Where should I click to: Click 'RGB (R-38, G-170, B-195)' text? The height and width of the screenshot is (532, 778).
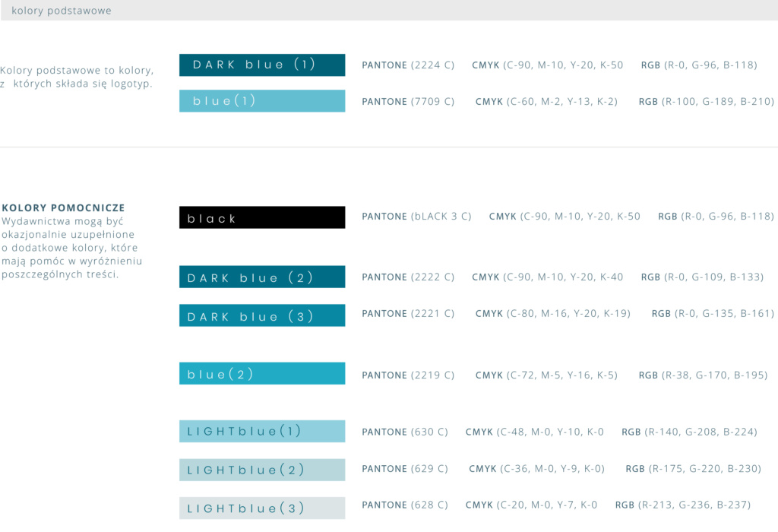coord(703,375)
